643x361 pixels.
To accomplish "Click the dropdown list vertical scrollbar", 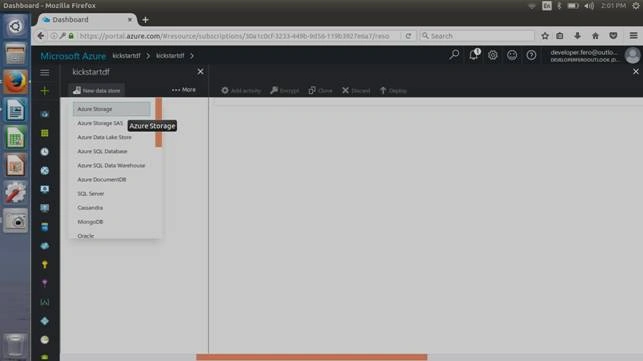I will 159,122.
